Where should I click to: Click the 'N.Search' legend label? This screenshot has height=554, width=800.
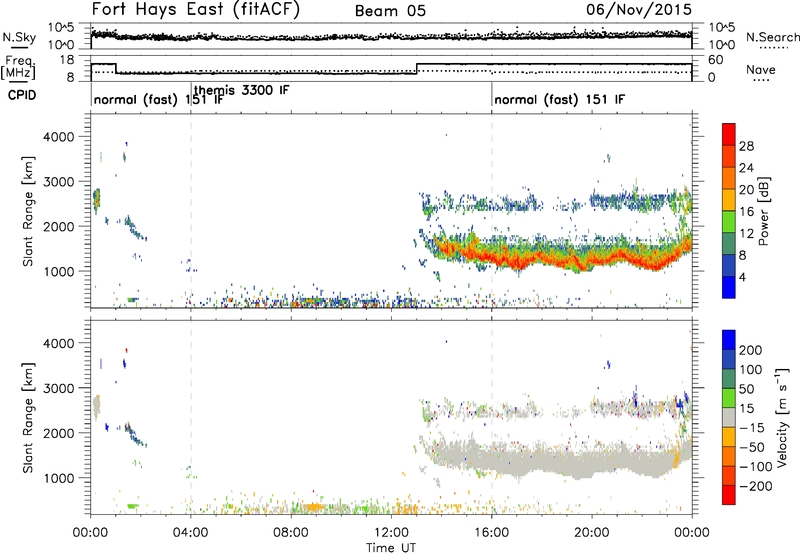pos(773,37)
